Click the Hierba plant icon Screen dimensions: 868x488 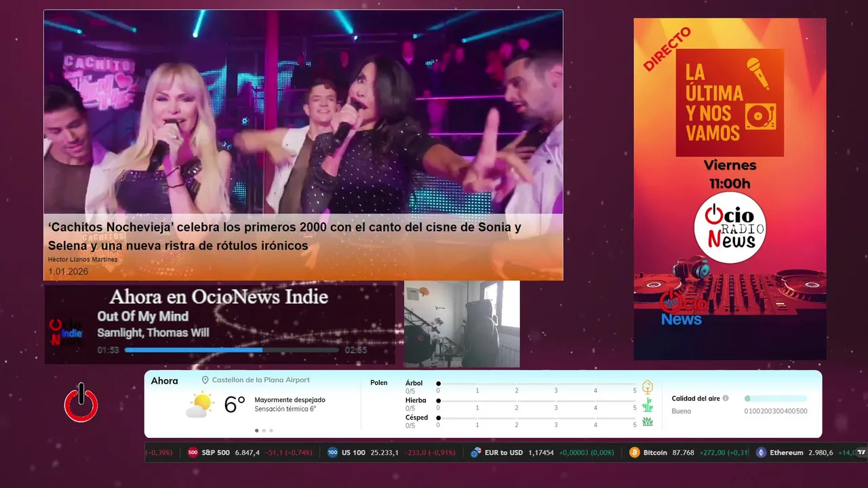(x=647, y=405)
